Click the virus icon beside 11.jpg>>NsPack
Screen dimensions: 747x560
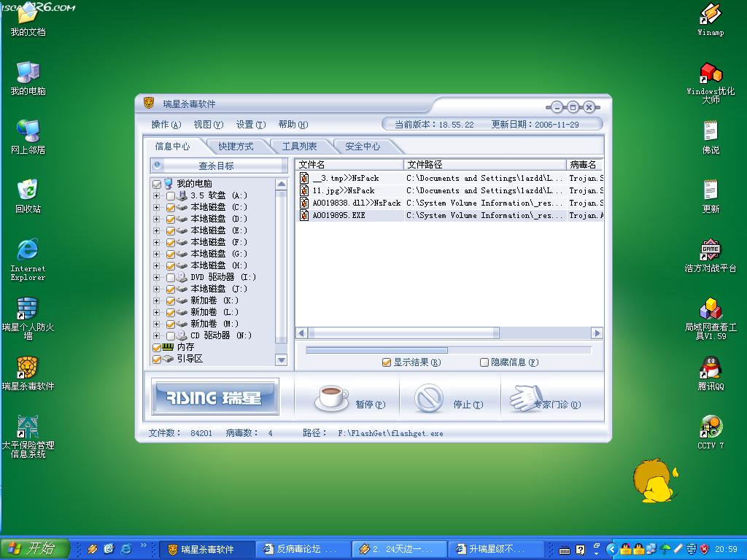pyautogui.click(x=304, y=190)
